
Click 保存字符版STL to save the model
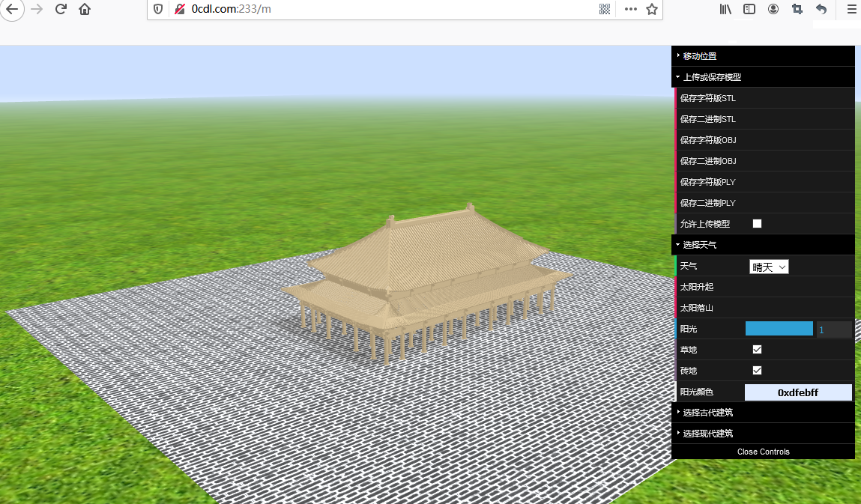(x=708, y=98)
